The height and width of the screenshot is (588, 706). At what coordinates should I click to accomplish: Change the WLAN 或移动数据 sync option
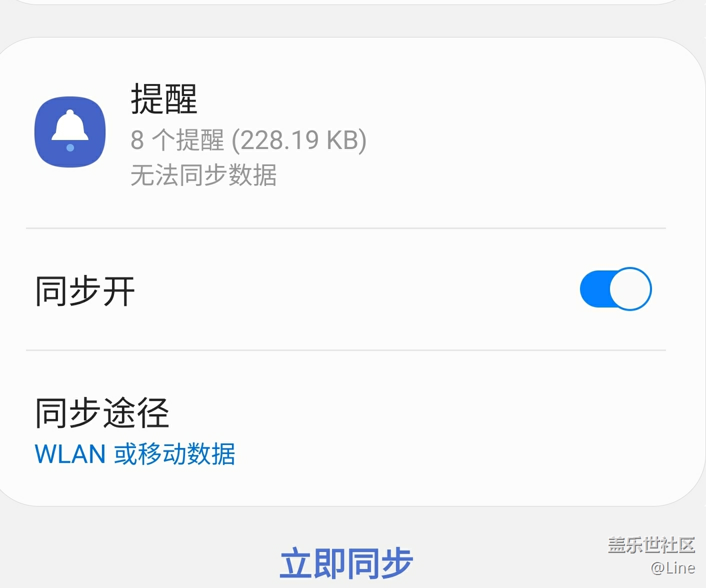pyautogui.click(x=134, y=454)
